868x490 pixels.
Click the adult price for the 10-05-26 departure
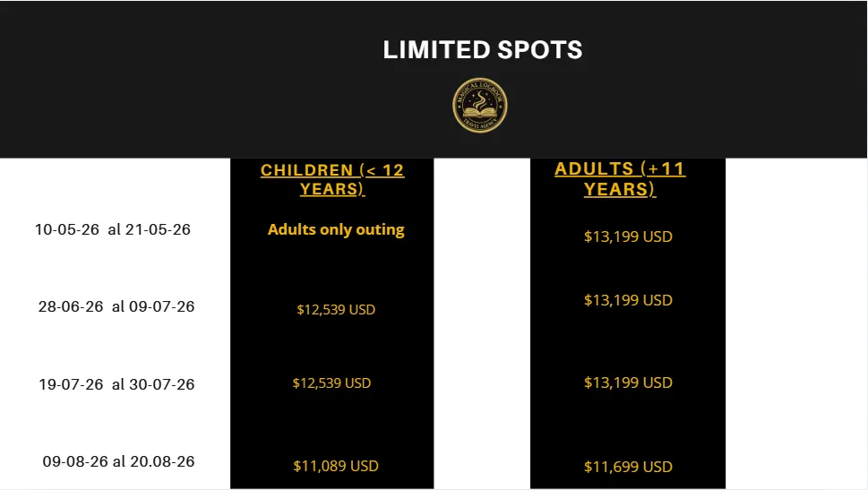click(x=628, y=236)
